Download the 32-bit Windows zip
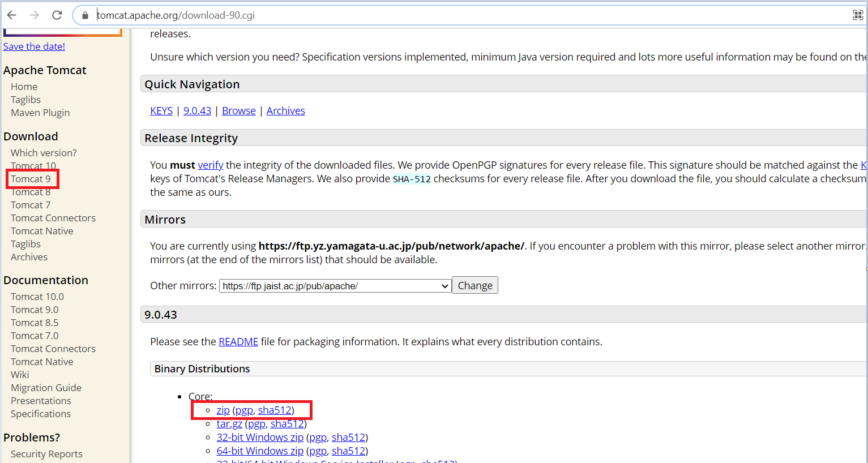The width and height of the screenshot is (868, 463). tap(260, 438)
